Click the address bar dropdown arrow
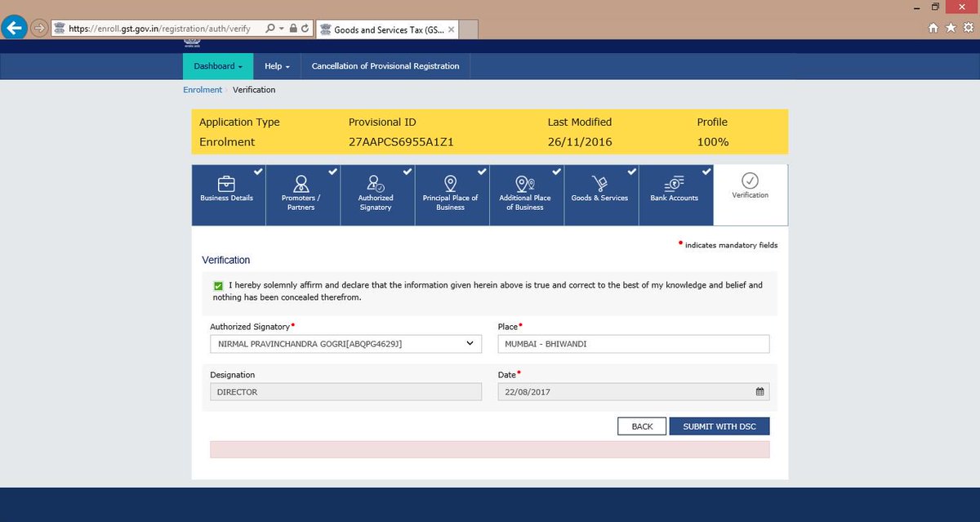The width and height of the screenshot is (980, 522). point(282,29)
